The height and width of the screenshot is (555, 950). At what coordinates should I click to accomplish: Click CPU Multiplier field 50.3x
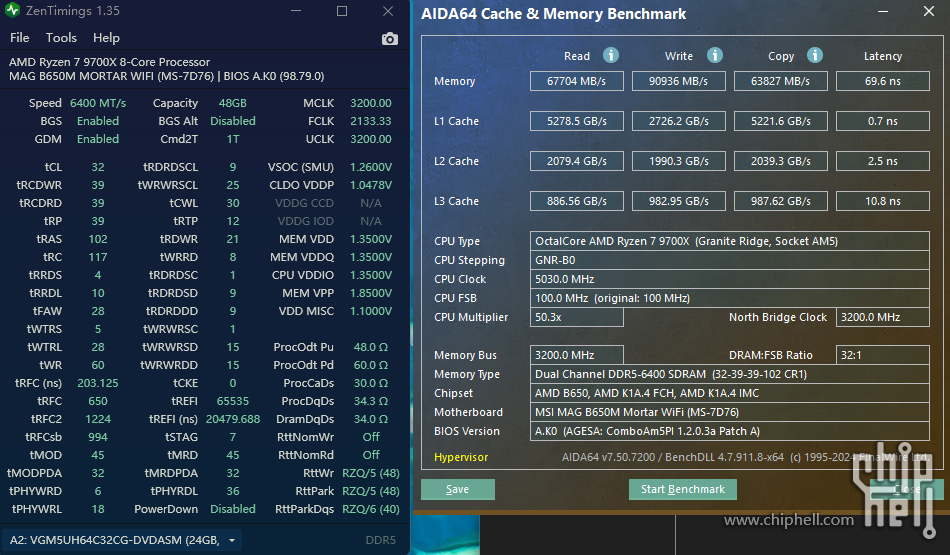[x=577, y=317]
